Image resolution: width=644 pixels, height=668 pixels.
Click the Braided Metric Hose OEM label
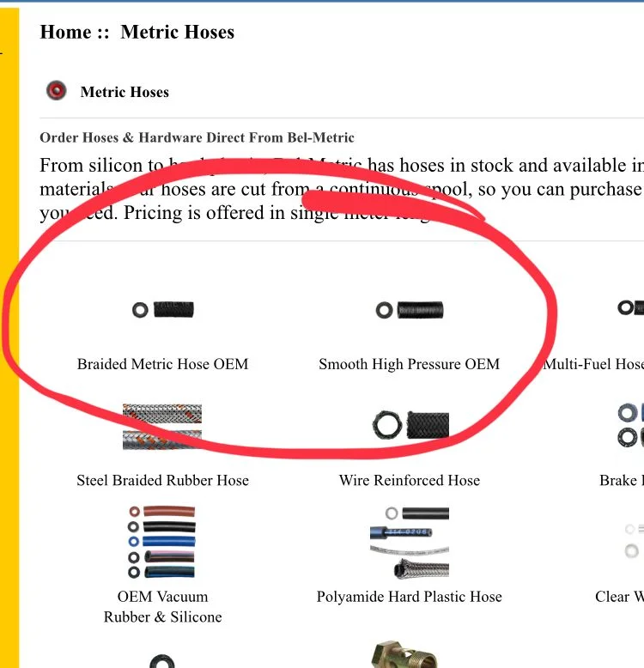pos(162,364)
